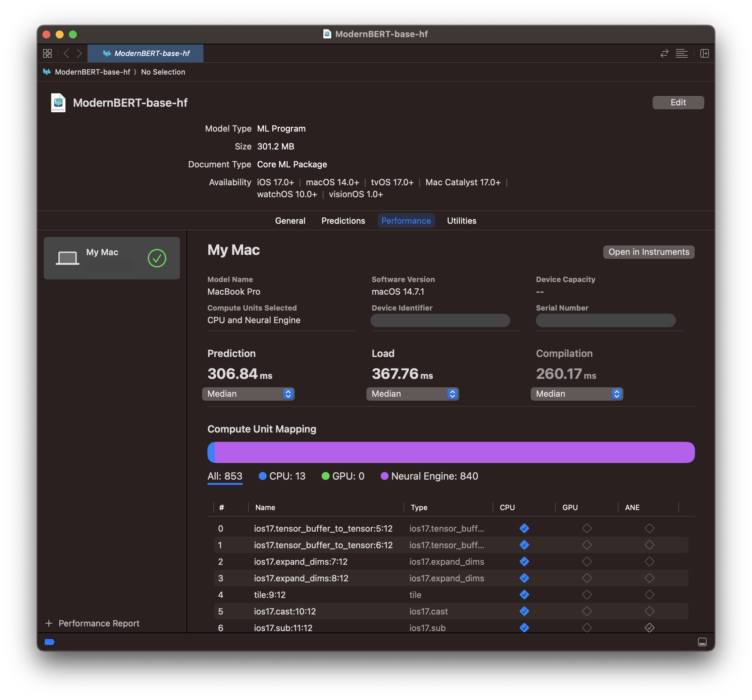Click Open in Instruments
This screenshot has width=752, height=700.
[x=648, y=252]
